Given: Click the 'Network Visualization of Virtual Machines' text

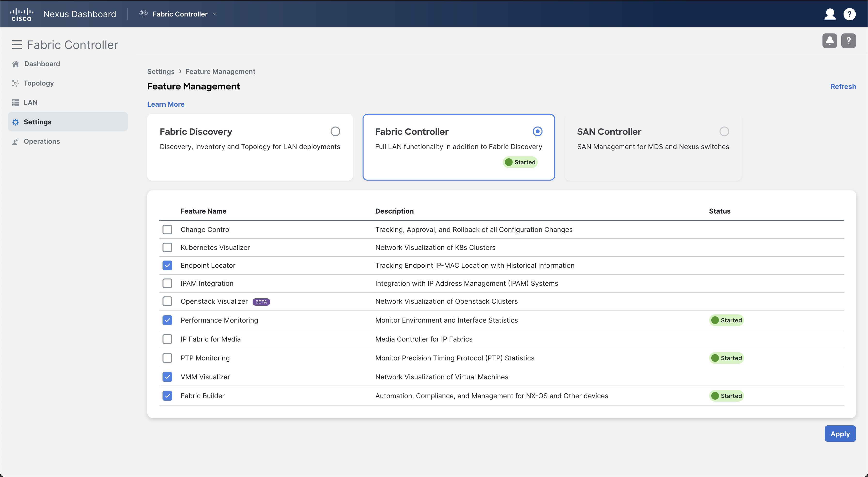Looking at the screenshot, I should (x=442, y=377).
